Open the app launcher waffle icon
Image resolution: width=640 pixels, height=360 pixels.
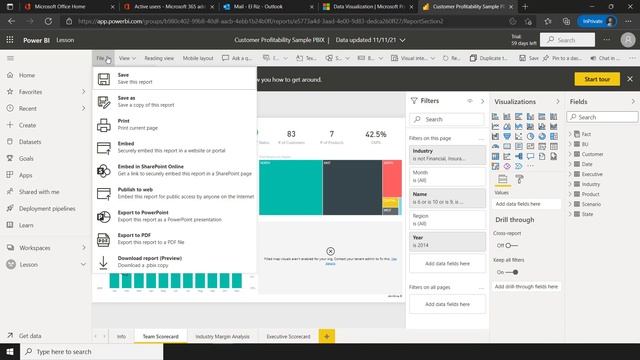pyautogui.click(x=10, y=40)
